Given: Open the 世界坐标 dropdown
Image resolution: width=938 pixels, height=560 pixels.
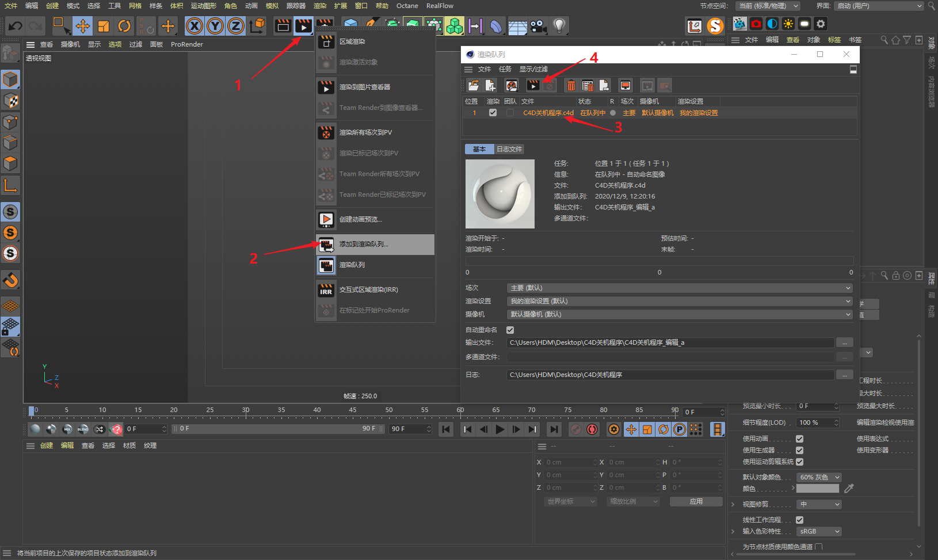Looking at the screenshot, I should pos(571,501).
